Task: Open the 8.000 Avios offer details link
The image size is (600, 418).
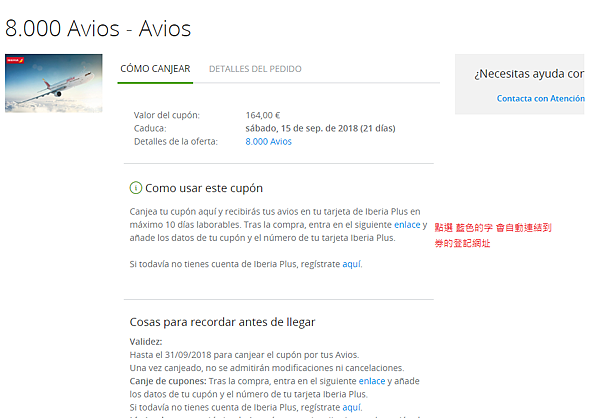Action: pyautogui.click(x=268, y=142)
